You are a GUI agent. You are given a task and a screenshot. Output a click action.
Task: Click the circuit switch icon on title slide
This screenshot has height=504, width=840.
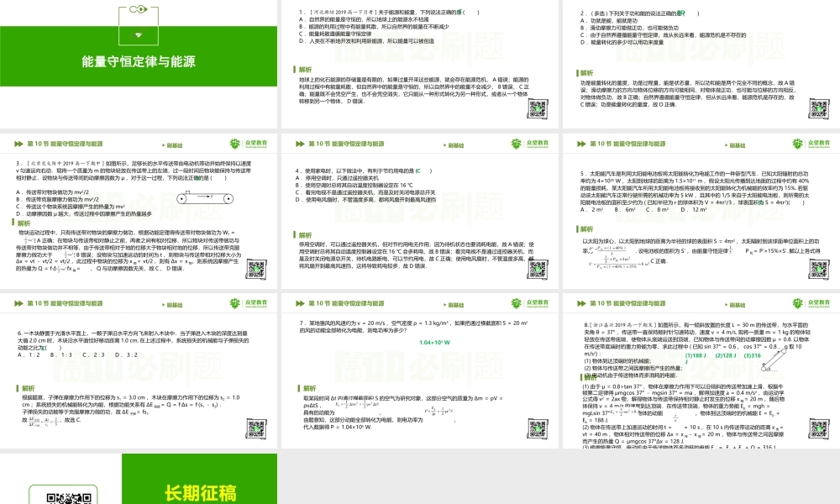[139, 10]
